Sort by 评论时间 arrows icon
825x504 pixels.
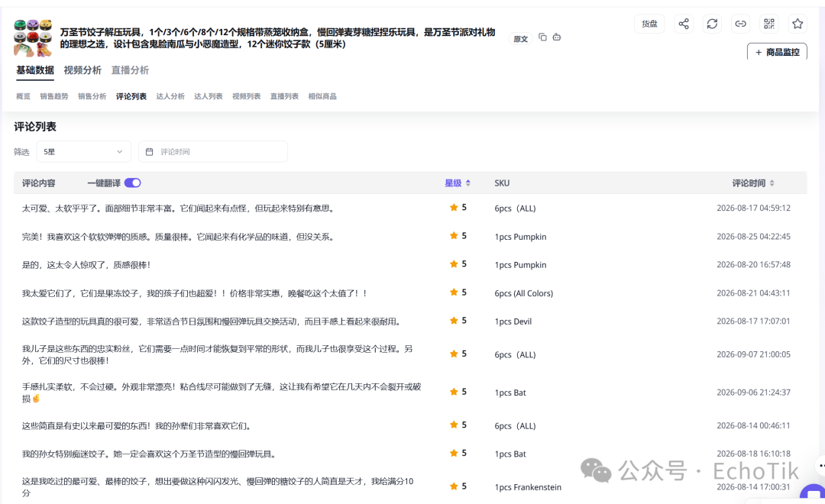coord(772,183)
